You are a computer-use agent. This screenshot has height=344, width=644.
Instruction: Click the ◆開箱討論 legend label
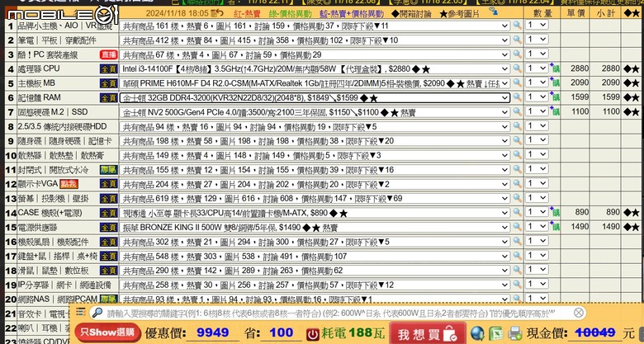point(410,13)
